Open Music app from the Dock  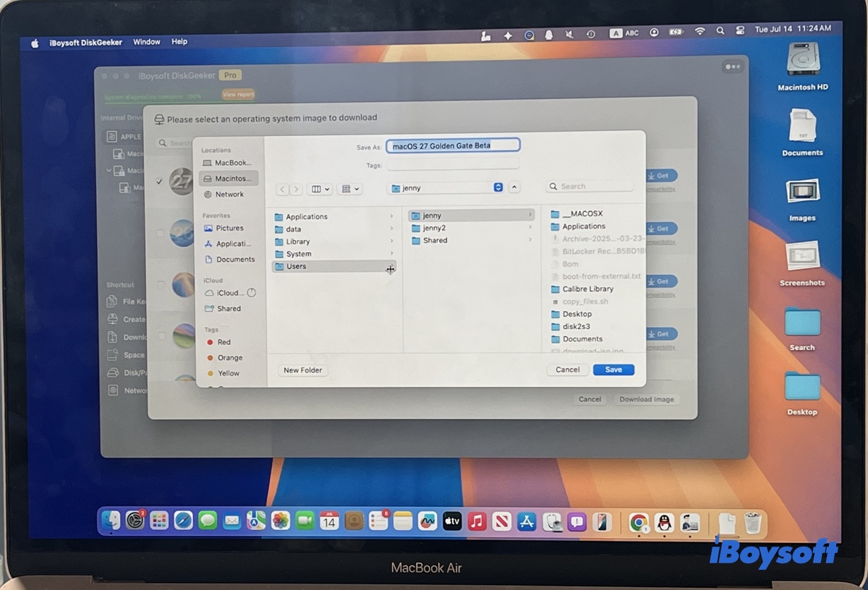tap(477, 521)
